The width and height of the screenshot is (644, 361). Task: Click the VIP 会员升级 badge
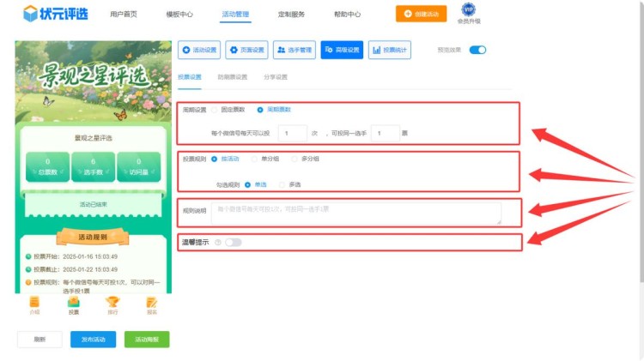(x=469, y=13)
